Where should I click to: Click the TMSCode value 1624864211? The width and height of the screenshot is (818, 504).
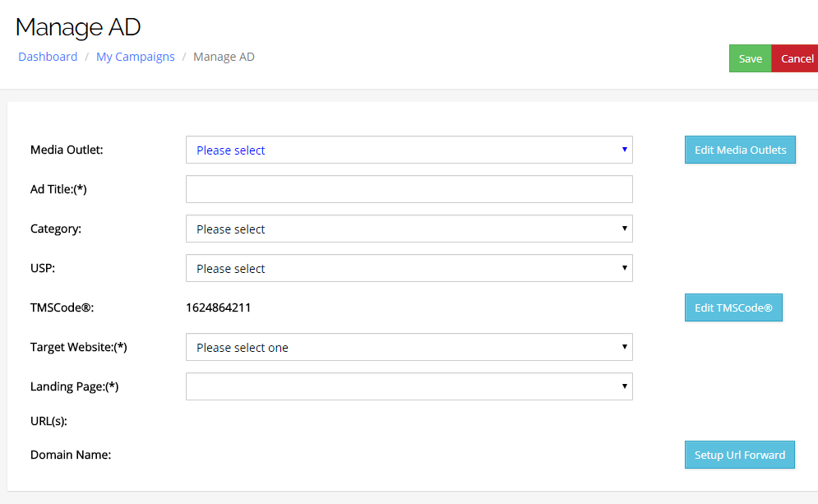(x=218, y=307)
